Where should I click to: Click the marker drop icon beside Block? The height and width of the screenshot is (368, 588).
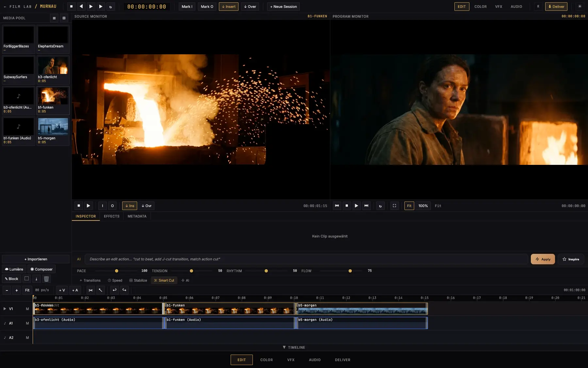[36, 279]
